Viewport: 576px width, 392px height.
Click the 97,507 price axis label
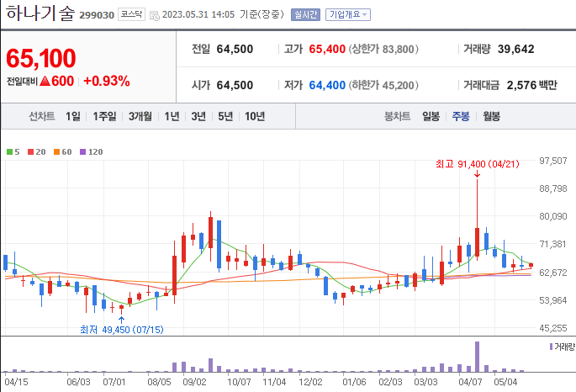(x=552, y=161)
